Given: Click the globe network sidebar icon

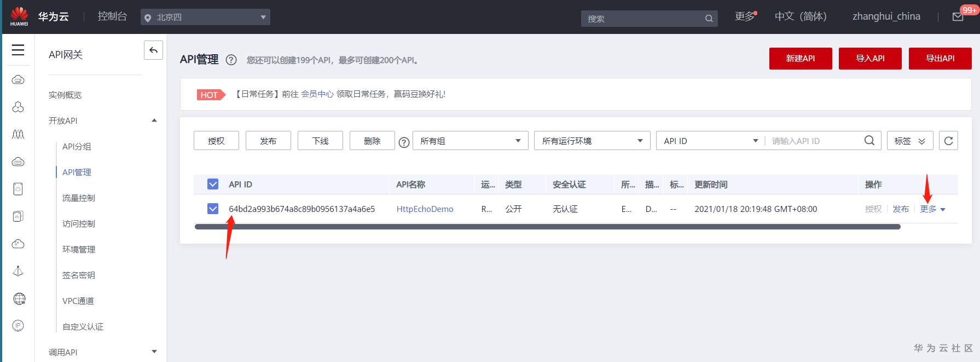Looking at the screenshot, I should click(19, 298).
